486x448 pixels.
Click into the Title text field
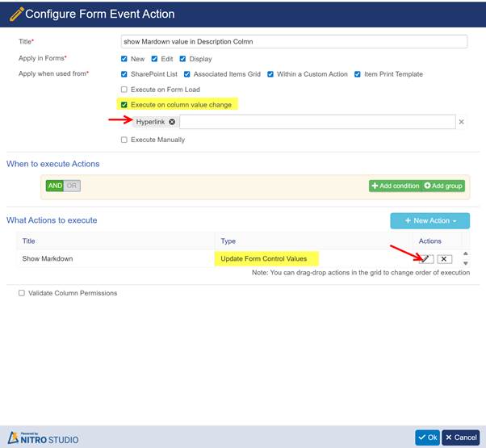[x=293, y=41]
